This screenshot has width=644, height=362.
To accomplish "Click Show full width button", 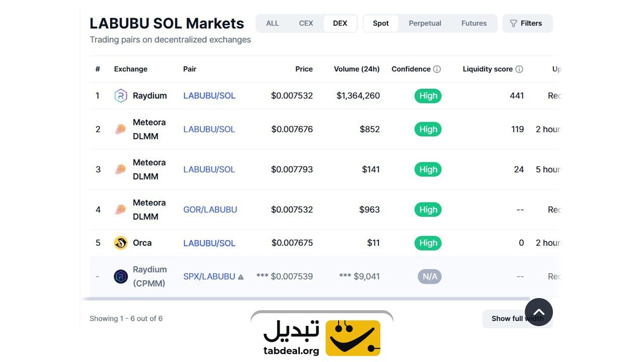I will coord(517,319).
